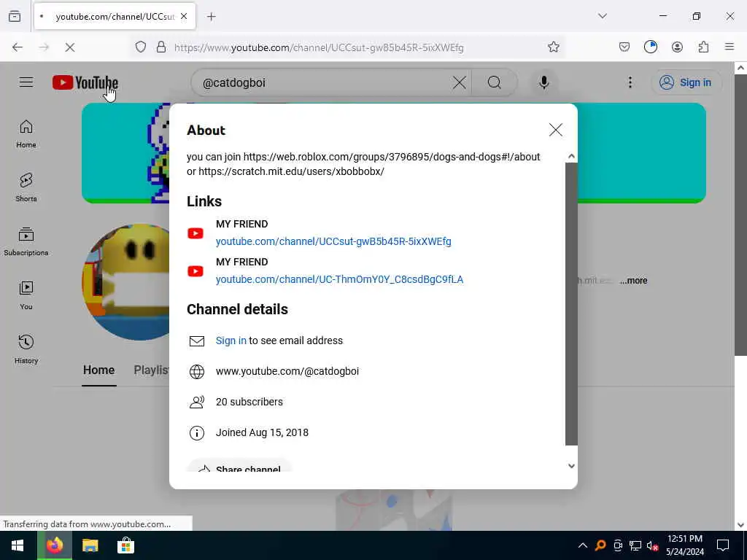Open first MY FRIEND channel link UCCsut-gwB5b45R-5ixXWEfg
This screenshot has height=560, width=747.
pos(333,241)
